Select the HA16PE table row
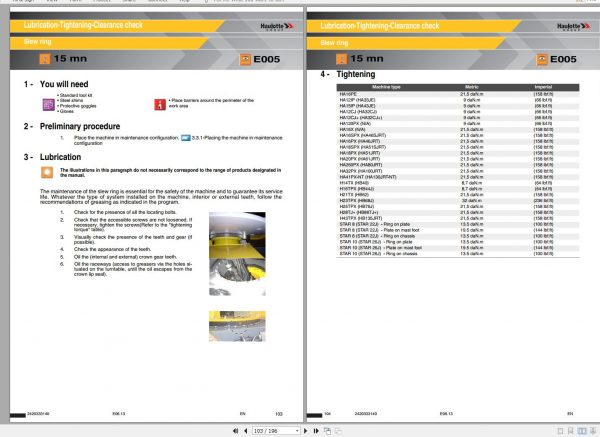The image size is (600, 437). 458,94
